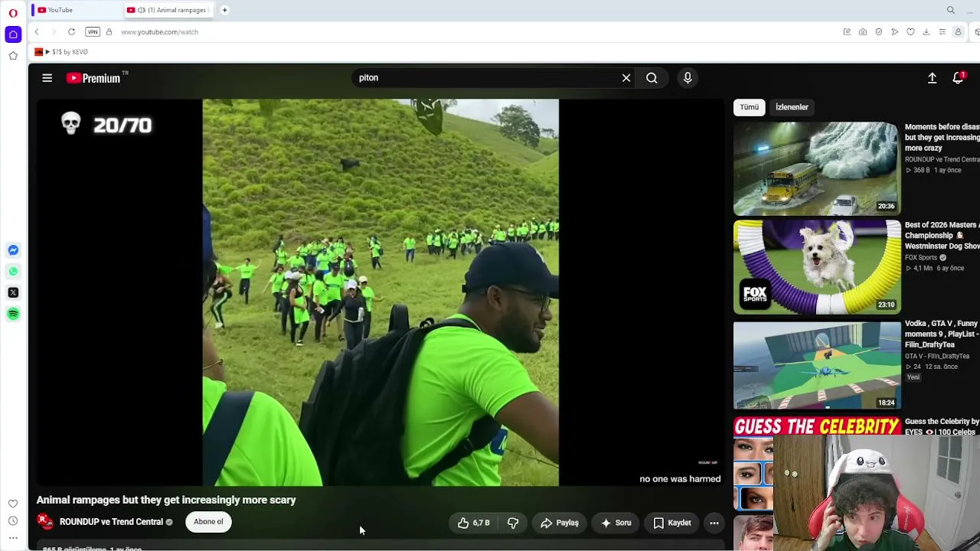Open YouTube notifications bell

coord(958,78)
